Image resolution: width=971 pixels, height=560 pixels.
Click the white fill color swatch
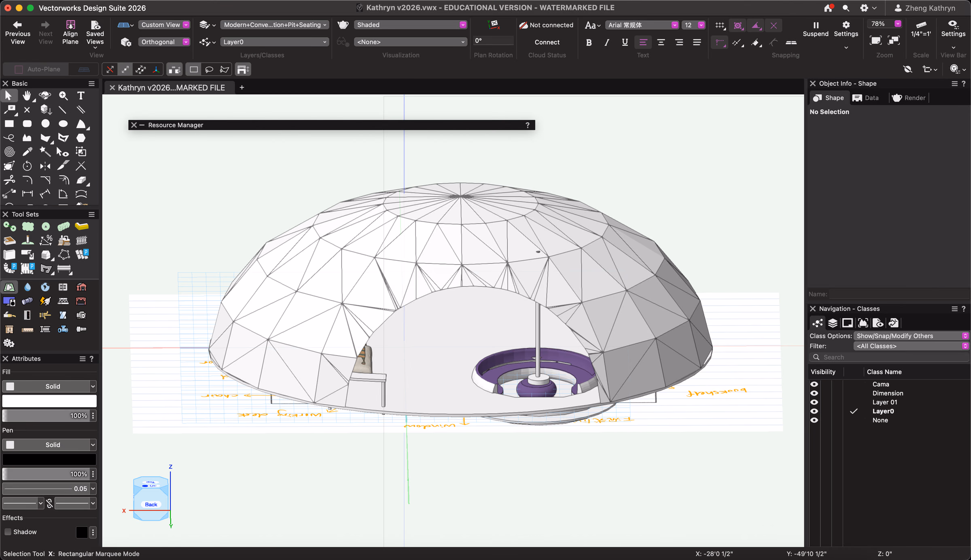pyautogui.click(x=49, y=401)
